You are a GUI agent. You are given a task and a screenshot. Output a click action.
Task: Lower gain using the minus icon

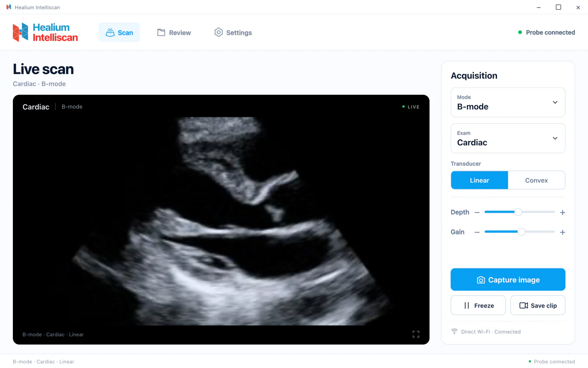477,232
